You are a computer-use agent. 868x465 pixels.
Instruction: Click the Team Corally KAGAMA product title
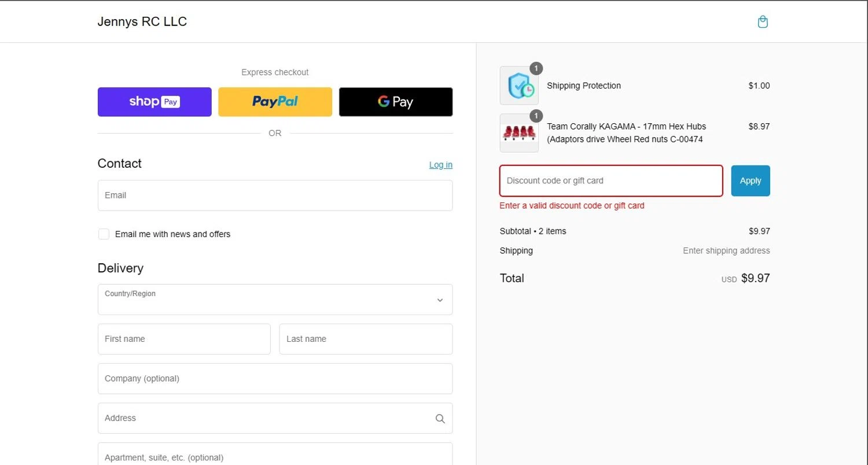[627, 133]
